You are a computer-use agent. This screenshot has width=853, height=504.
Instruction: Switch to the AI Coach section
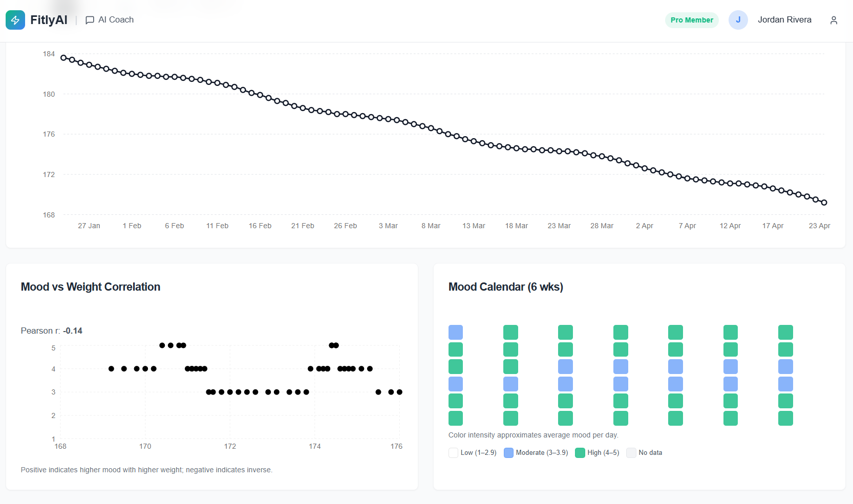[115, 19]
